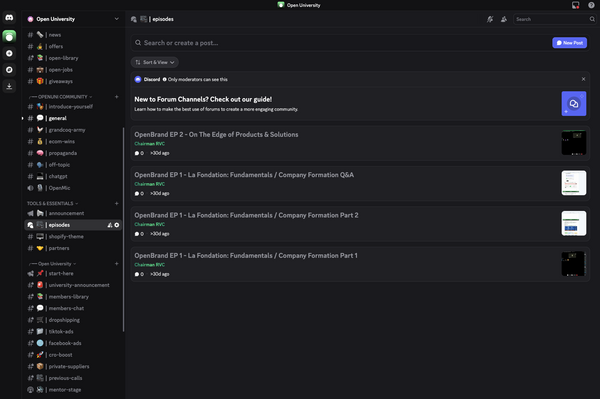Viewport: 600px width, 399px height.
Task: Click the Add a Server plus icon
Action: point(9,54)
